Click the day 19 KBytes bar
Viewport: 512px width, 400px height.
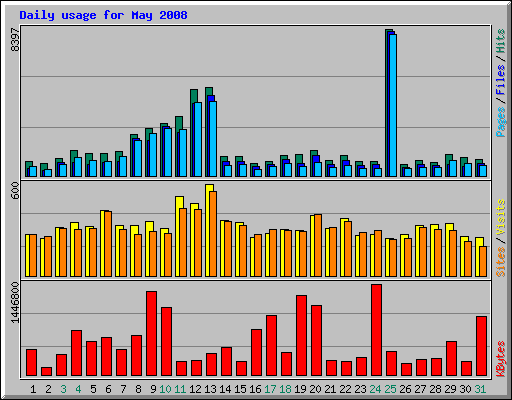pyautogui.click(x=302, y=336)
